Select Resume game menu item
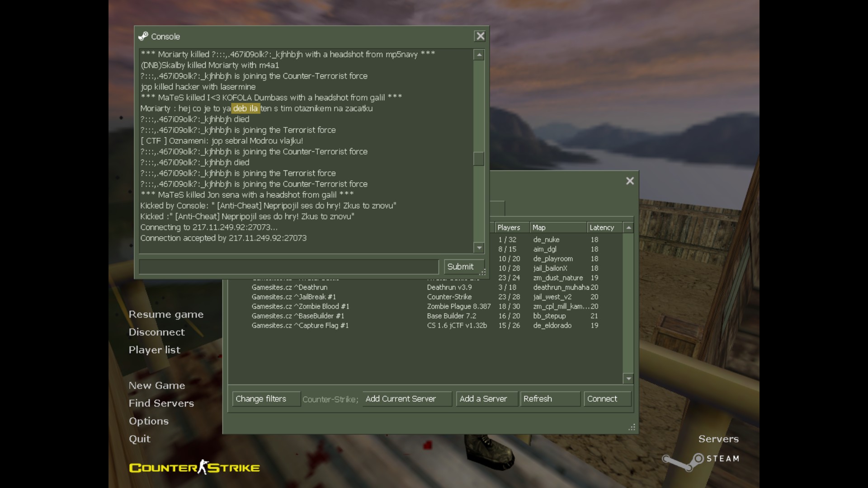 click(166, 314)
